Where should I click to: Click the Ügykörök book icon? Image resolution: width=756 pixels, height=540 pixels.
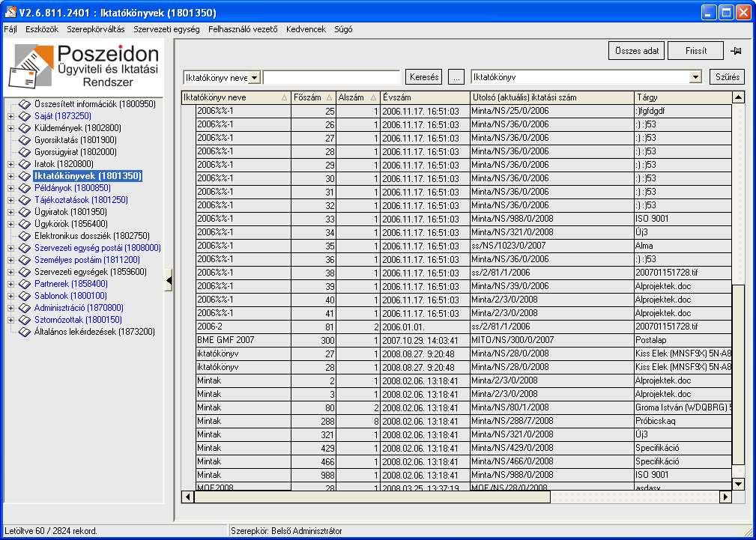25,224
